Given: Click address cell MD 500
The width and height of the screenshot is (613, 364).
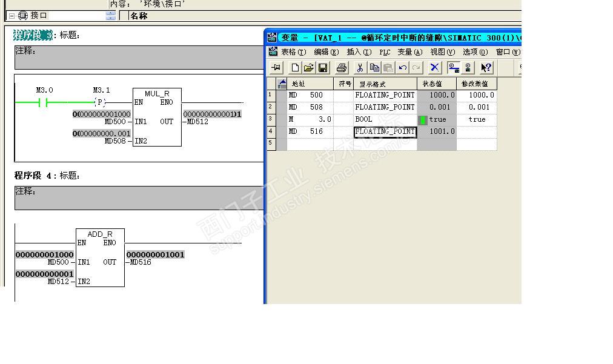Looking at the screenshot, I should tap(310, 95).
